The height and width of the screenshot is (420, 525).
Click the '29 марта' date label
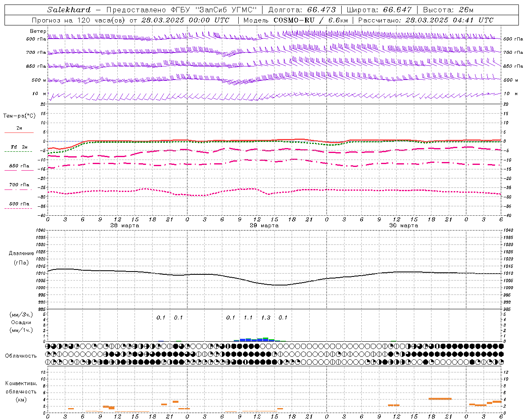(264, 226)
